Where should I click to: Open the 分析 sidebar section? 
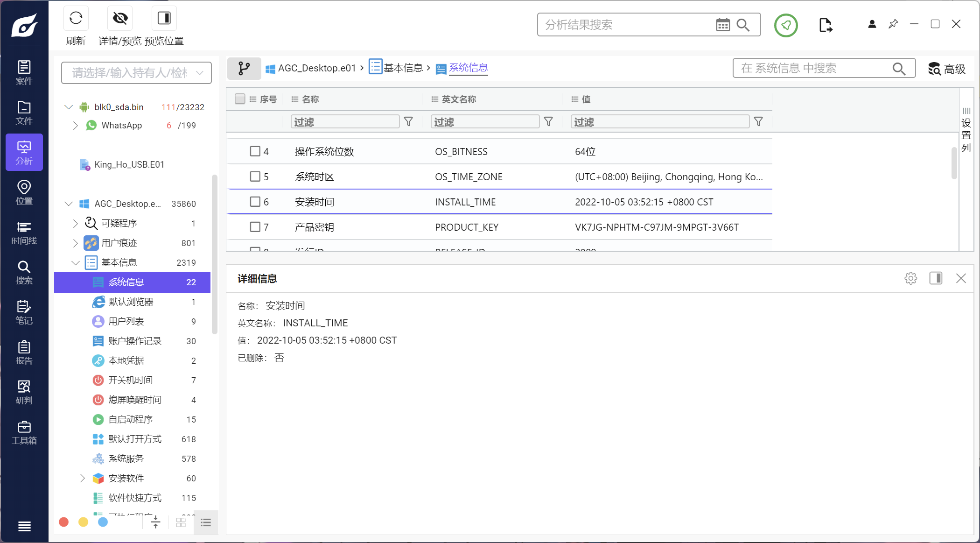coord(24,153)
